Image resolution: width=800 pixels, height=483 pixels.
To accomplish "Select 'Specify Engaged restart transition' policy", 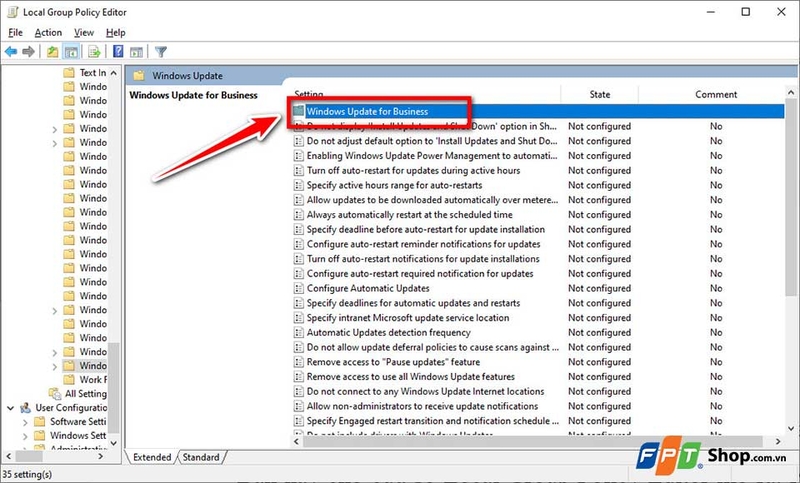I will (433, 421).
